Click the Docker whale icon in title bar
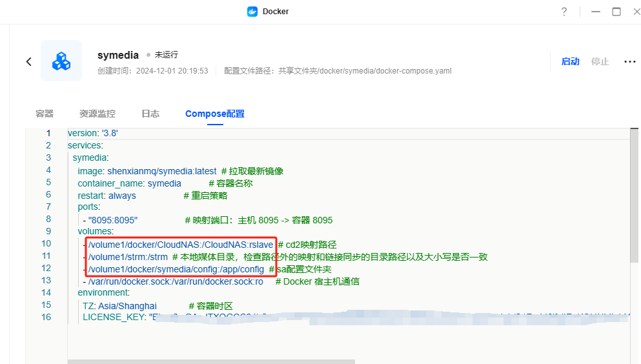641x364 pixels. (x=252, y=12)
